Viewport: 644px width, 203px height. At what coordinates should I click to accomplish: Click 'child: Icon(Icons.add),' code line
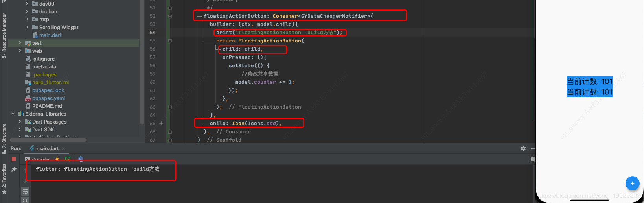click(246, 124)
